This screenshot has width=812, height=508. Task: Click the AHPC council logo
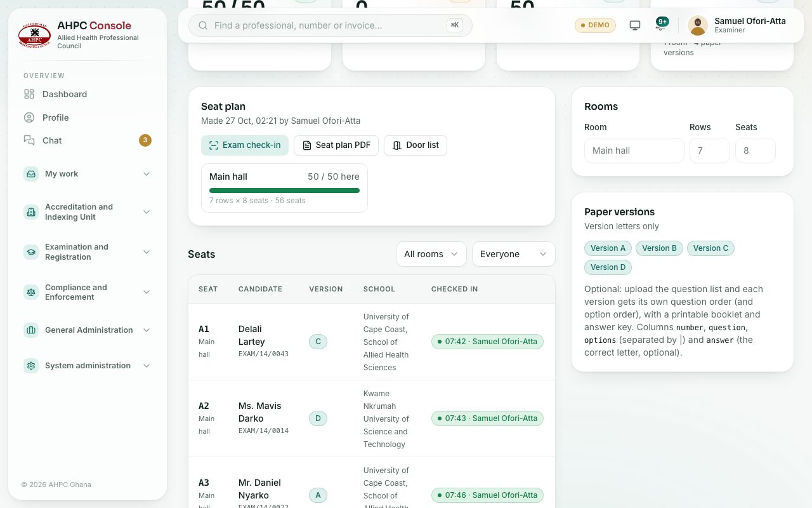(x=34, y=35)
